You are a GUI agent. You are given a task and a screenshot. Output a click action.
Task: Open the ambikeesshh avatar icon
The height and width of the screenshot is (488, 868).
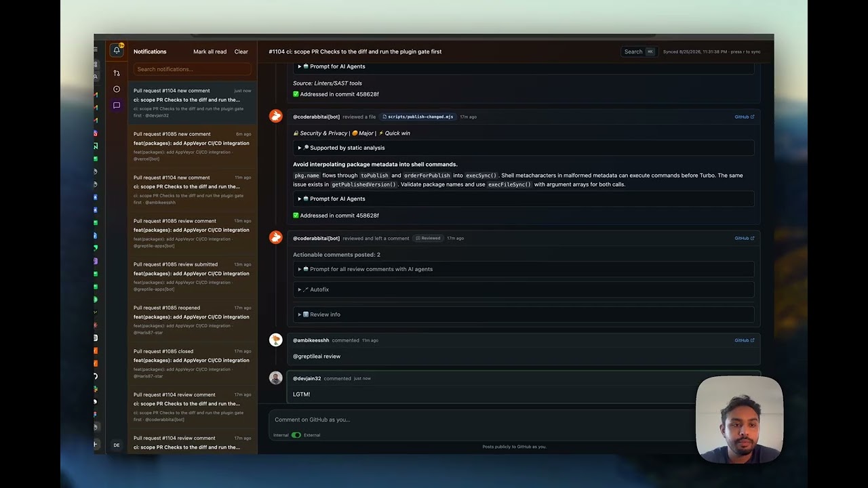[275, 340]
